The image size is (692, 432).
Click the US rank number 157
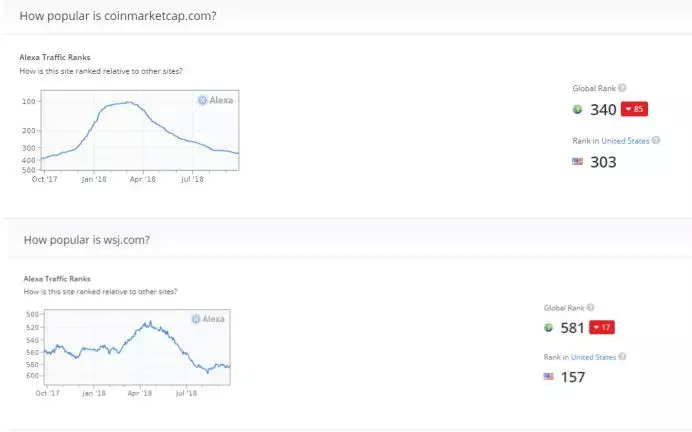click(x=573, y=377)
